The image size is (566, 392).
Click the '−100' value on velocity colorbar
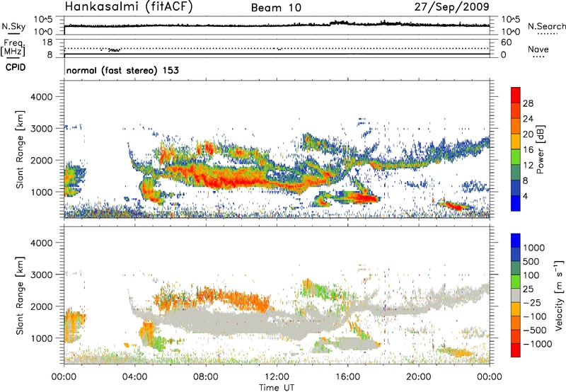(535, 316)
